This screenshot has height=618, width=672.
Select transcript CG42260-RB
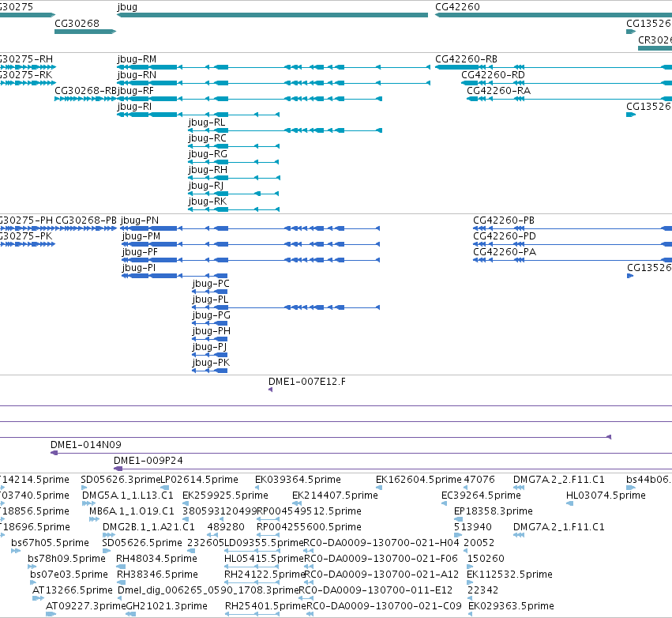pyautogui.click(x=466, y=59)
